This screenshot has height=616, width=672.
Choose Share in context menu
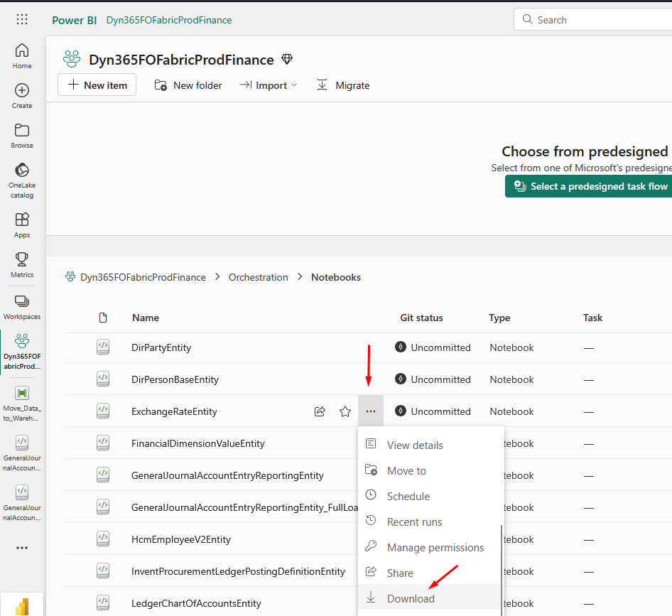[x=430, y=573]
